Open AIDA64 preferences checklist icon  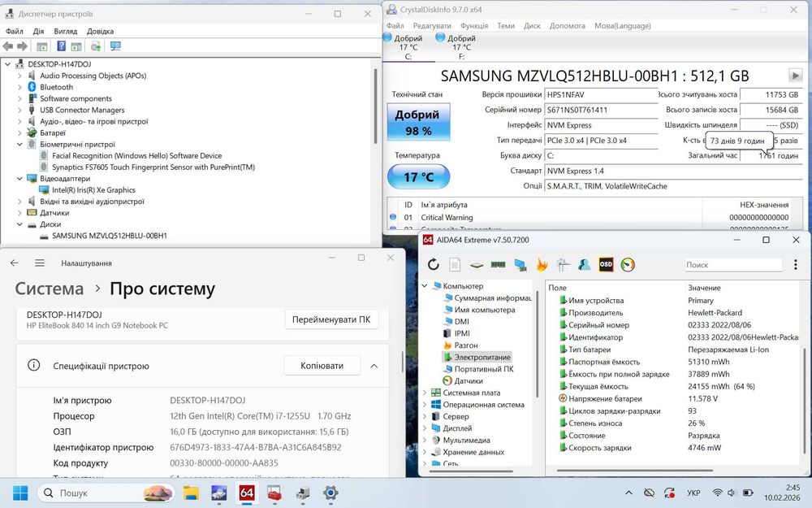click(x=564, y=265)
